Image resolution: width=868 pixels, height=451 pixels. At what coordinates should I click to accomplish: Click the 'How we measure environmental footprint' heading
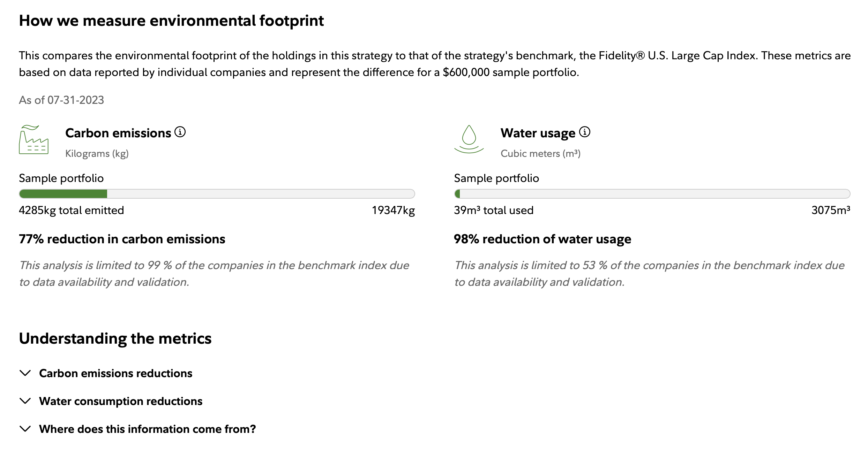tap(171, 21)
